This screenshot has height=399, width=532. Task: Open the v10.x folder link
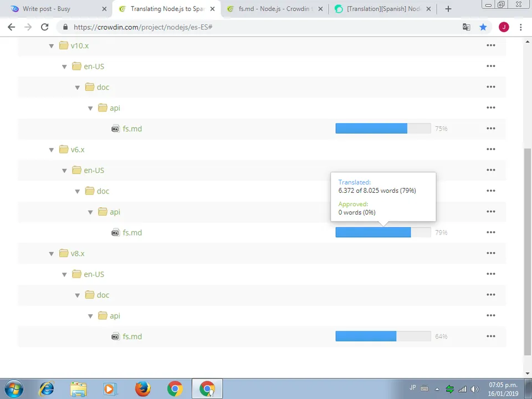[80, 45]
